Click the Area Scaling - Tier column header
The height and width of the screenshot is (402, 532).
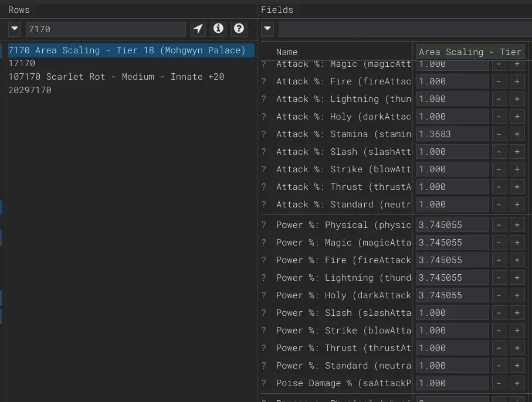point(470,52)
